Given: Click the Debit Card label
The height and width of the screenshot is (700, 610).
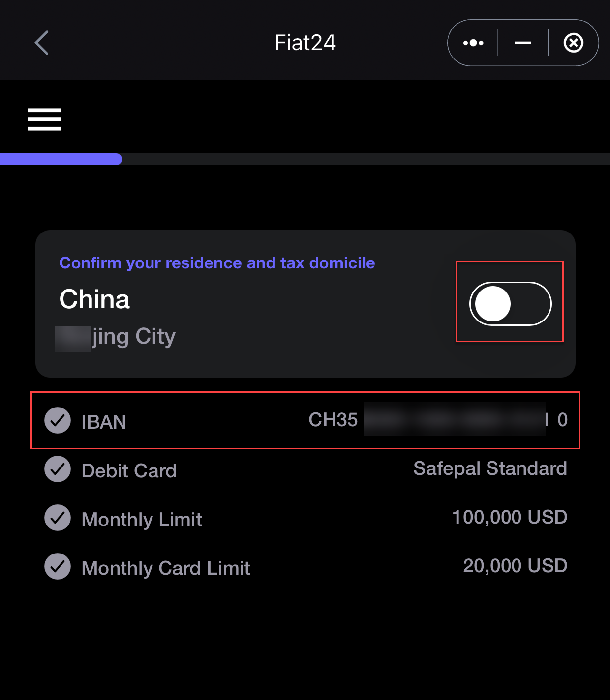Looking at the screenshot, I should tap(129, 471).
